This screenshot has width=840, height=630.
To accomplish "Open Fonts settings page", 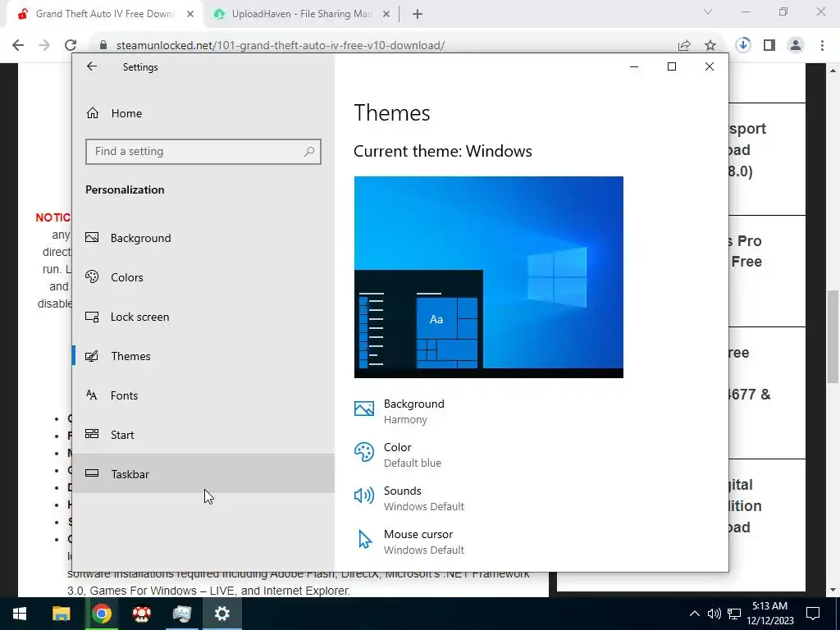I will coord(203,395).
